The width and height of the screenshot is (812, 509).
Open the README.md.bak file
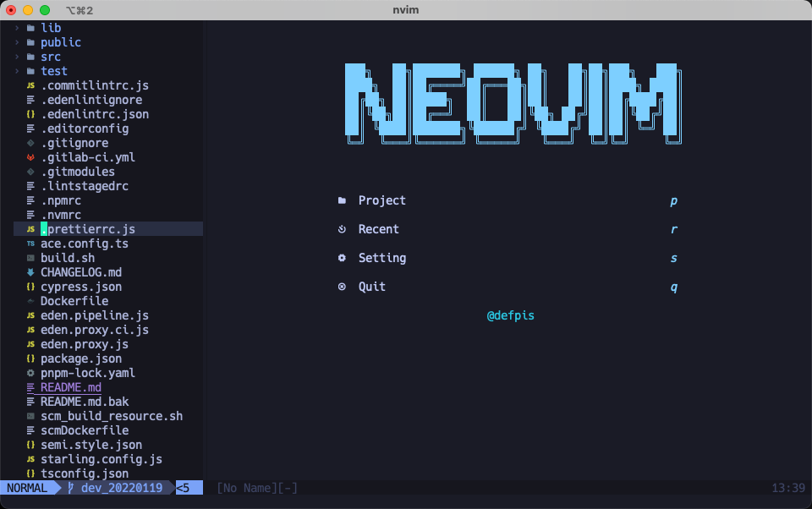tap(85, 402)
